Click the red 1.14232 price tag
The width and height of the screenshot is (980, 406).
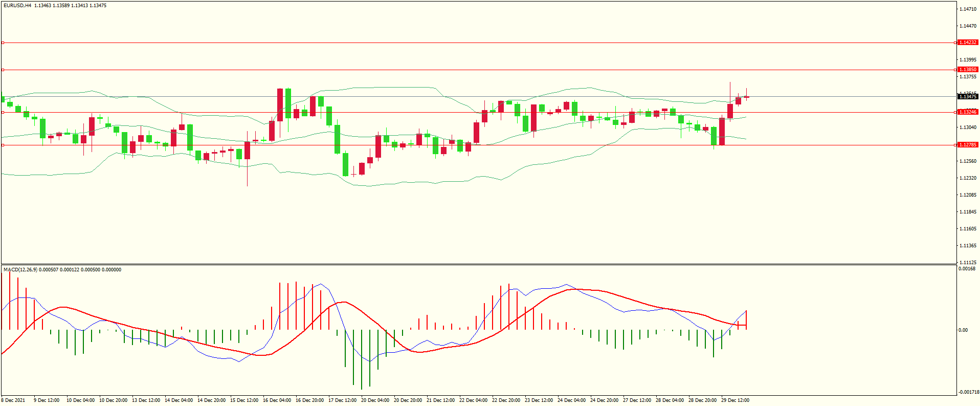[968, 42]
